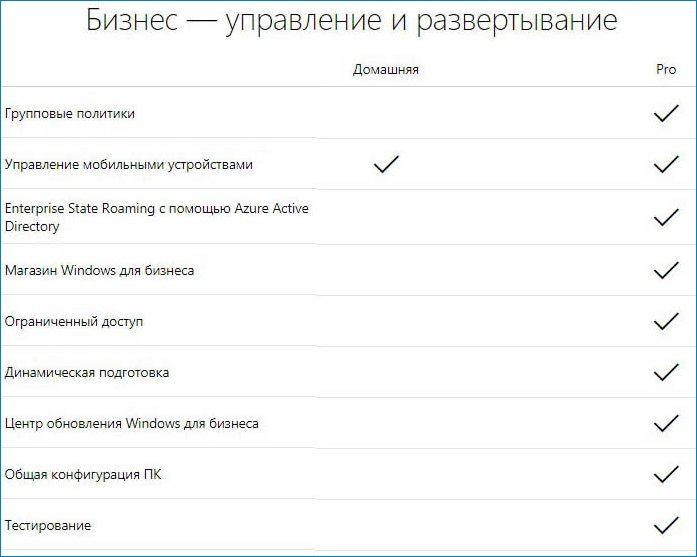Click Enterprise State Roaming feature text

coord(157,217)
